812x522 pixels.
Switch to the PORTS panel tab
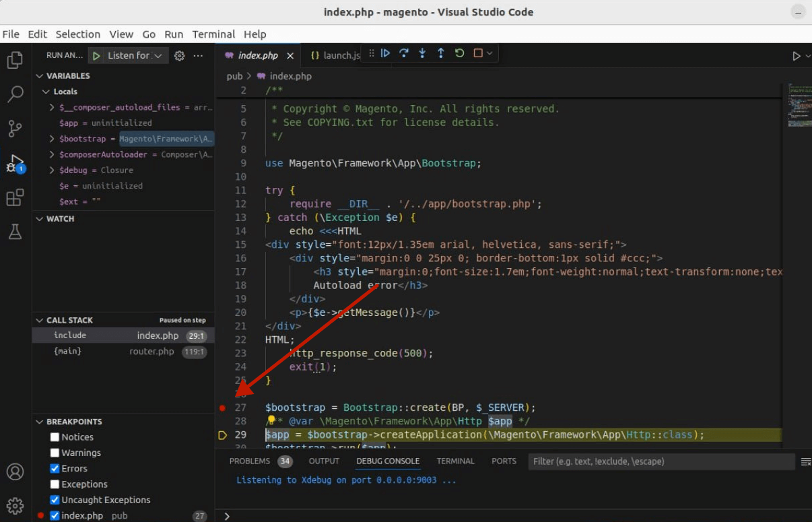coord(504,461)
